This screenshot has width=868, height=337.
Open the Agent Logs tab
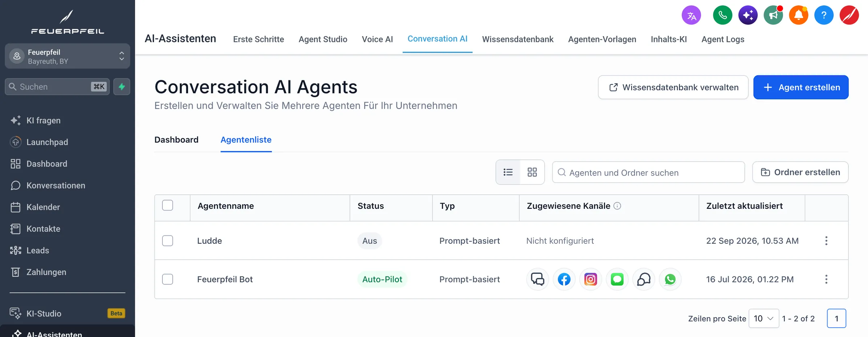tap(723, 39)
